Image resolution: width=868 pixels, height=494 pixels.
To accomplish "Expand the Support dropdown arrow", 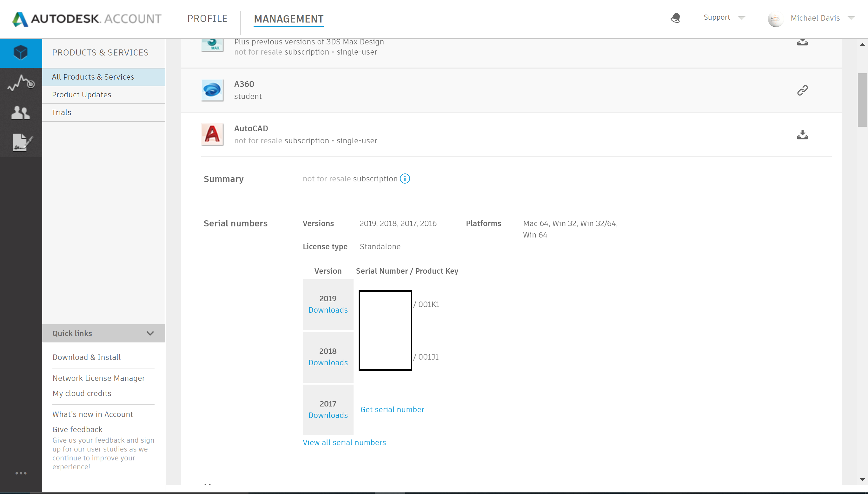I will click(742, 17).
